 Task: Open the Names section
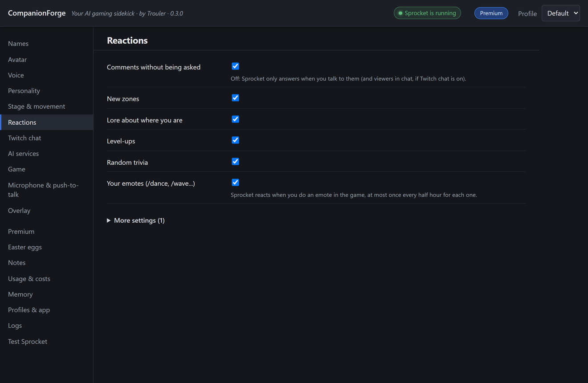[x=46, y=44]
